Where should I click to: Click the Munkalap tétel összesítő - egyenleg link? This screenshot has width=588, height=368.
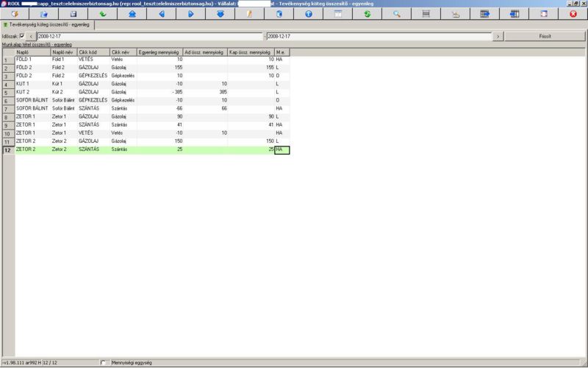pyautogui.click(x=37, y=45)
